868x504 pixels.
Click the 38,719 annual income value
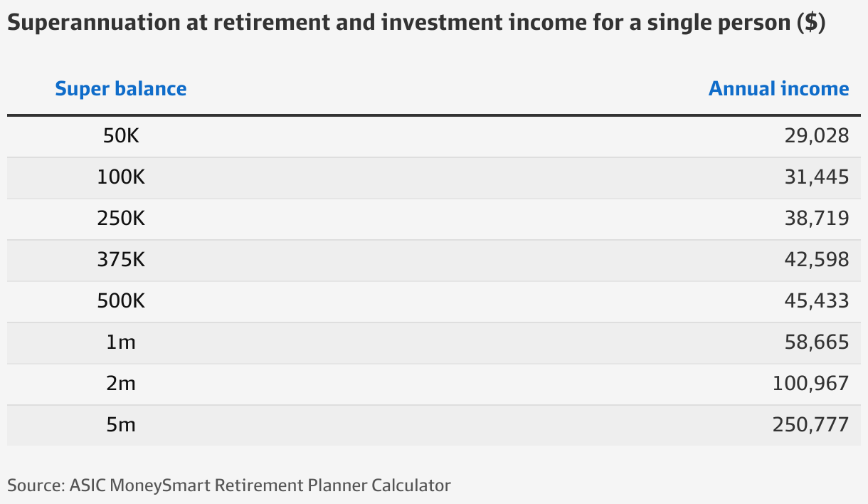tap(817, 219)
